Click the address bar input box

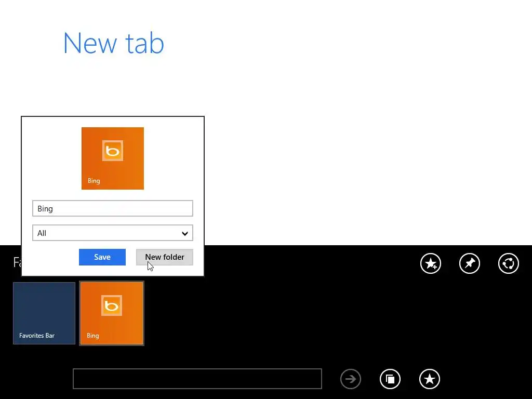point(197,379)
